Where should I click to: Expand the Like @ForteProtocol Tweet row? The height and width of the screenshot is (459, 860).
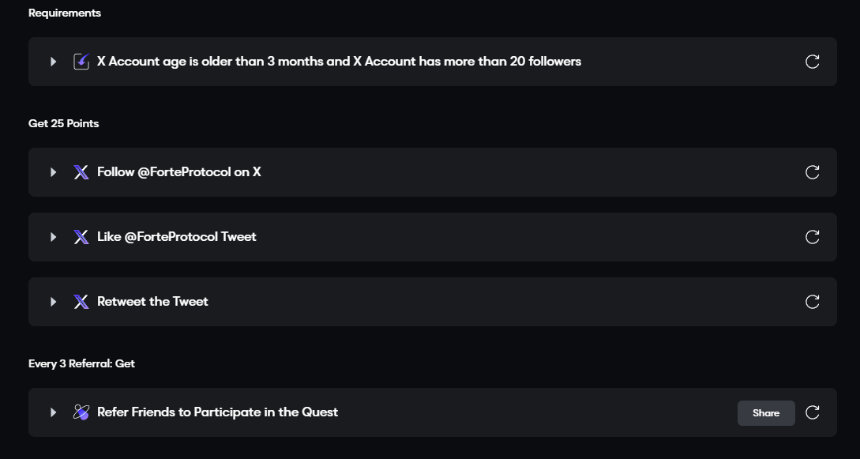(53, 237)
